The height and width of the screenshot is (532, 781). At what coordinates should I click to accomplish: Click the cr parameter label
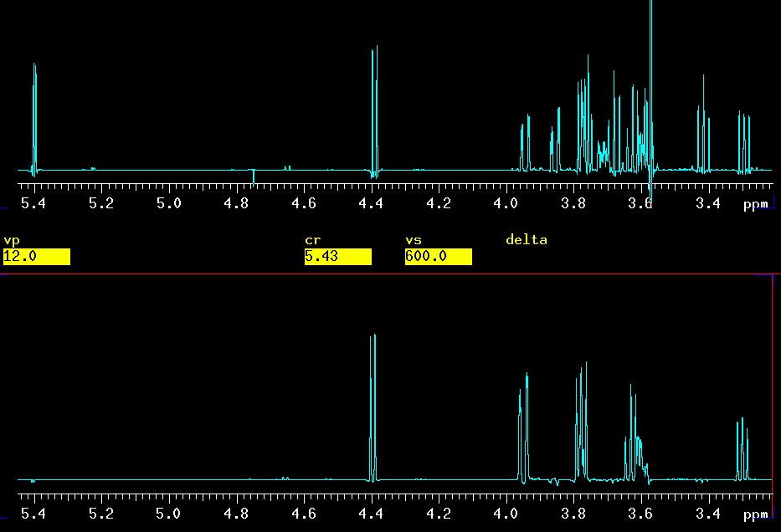click(x=312, y=240)
